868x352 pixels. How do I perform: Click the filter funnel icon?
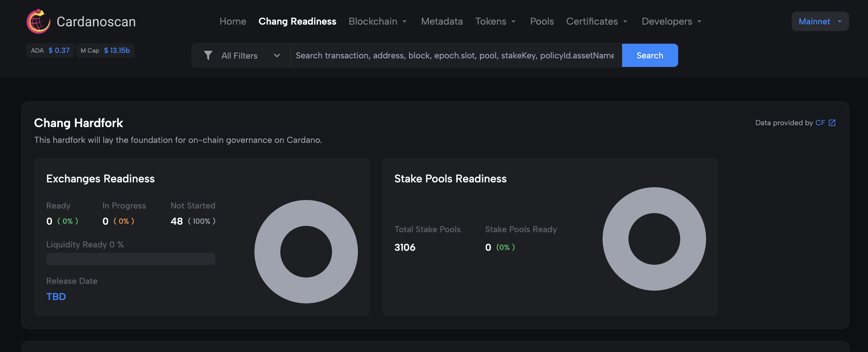pos(208,55)
